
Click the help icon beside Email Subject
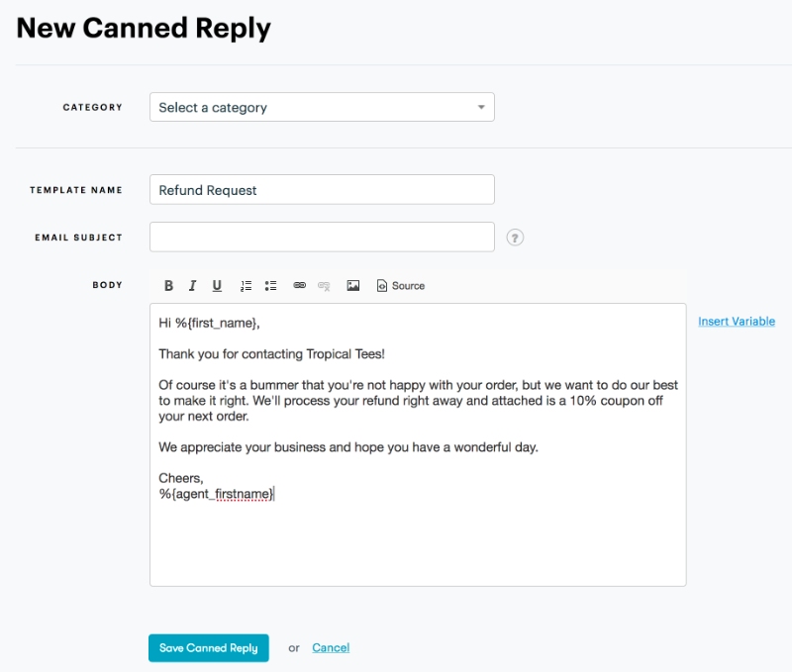(x=515, y=238)
